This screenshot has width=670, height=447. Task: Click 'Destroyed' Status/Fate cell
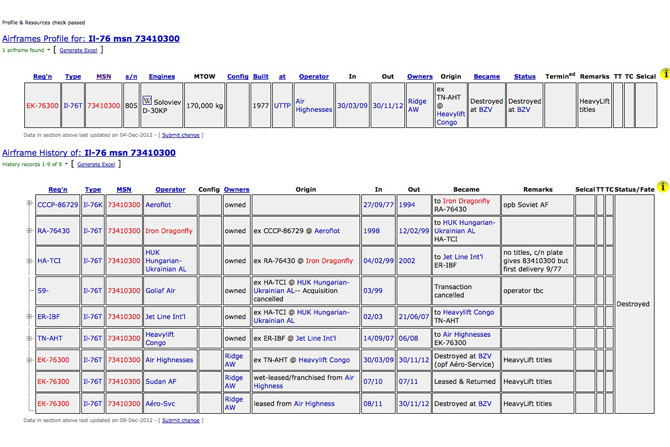pos(635,304)
